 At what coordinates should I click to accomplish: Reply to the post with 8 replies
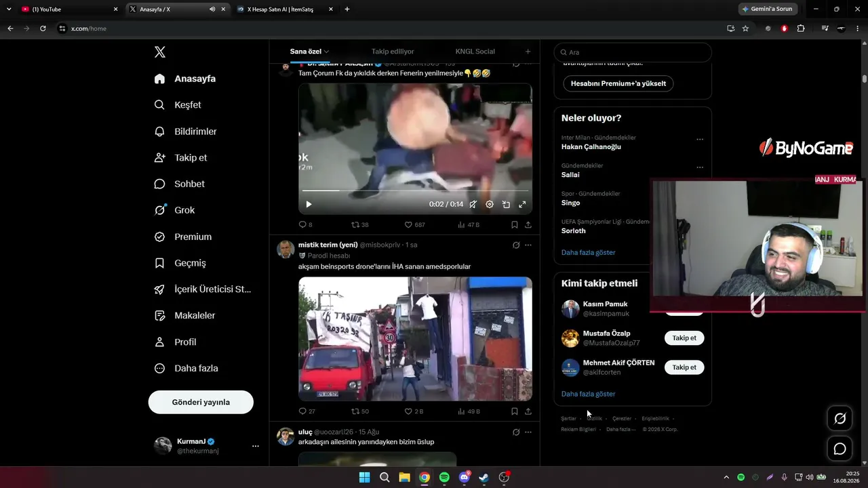pos(306,224)
